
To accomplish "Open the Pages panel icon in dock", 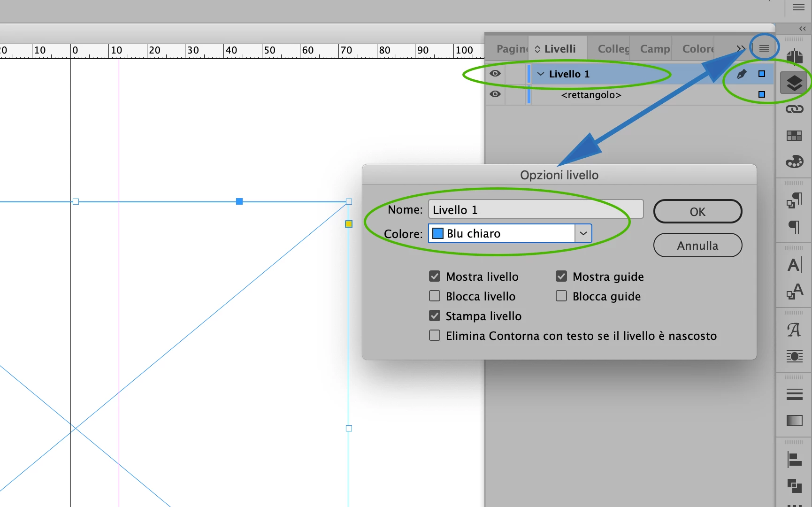I will 794,57.
